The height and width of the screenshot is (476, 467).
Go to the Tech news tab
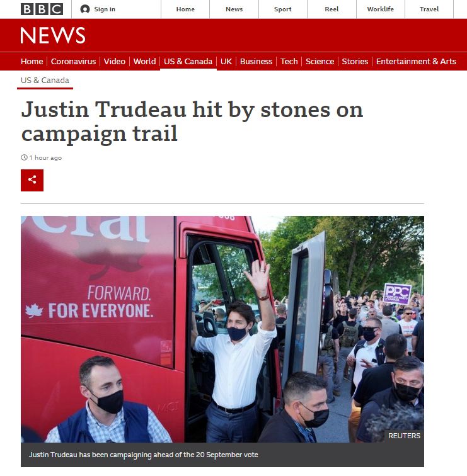point(289,61)
